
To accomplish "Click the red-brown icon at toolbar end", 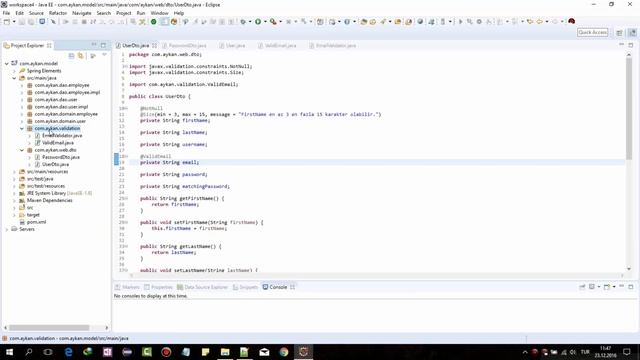I will 571,21.
